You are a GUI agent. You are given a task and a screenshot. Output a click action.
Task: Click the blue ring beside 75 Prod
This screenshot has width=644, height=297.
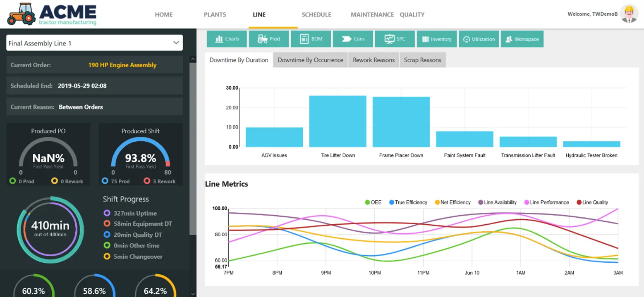(x=105, y=181)
